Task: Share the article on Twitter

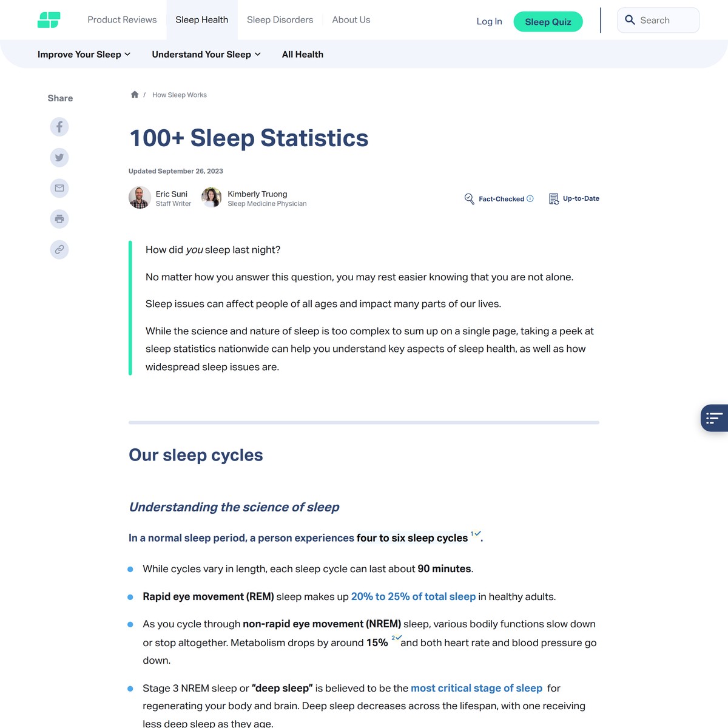Action: click(59, 157)
